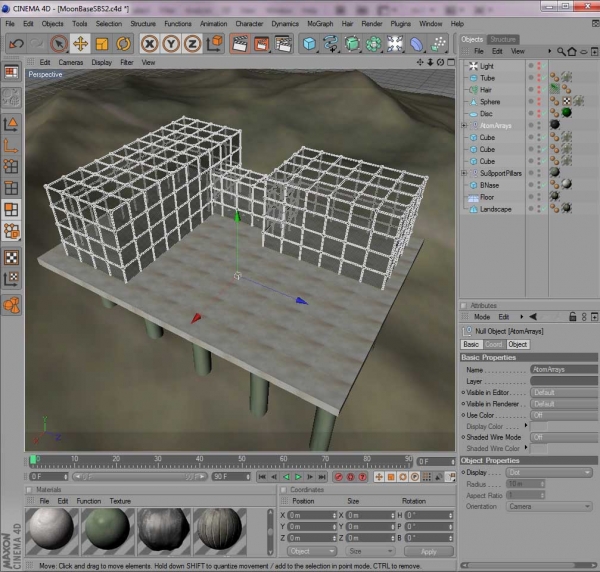600x572 pixels.
Task: Switch to the Structure tab
Action: point(503,39)
